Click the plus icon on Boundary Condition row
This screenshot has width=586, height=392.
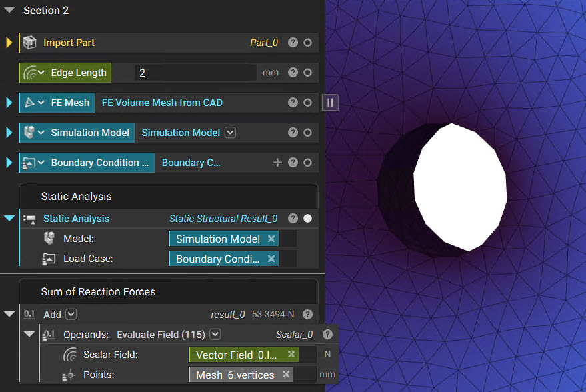pos(277,163)
